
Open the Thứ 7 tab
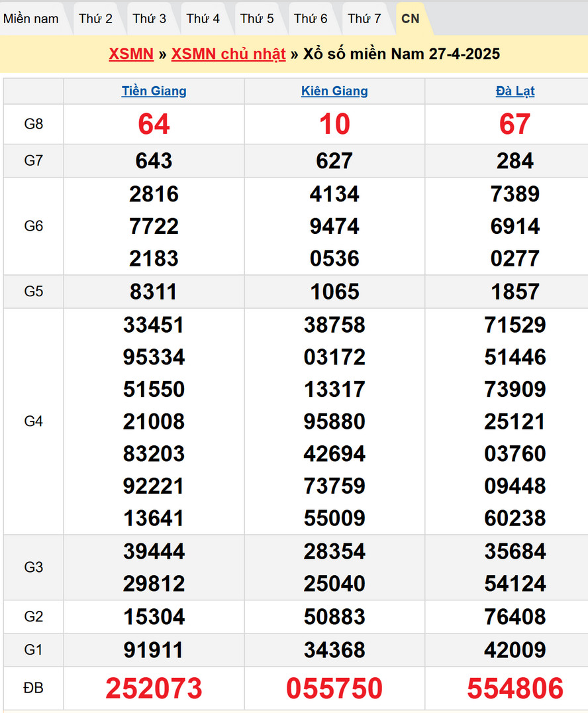[364, 19]
